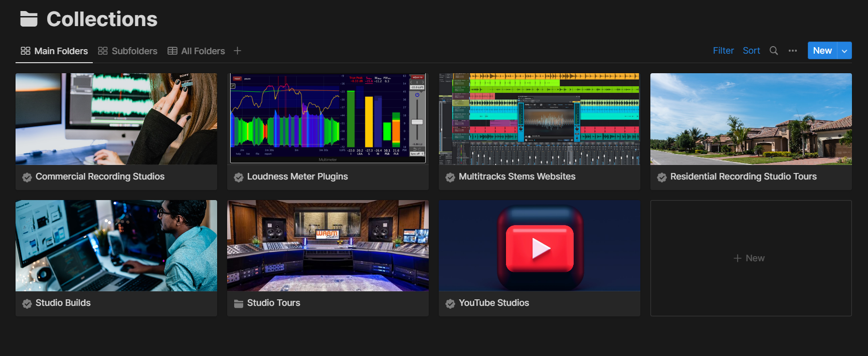Viewport: 868px width, 356px height.
Task: Click the badge icon beside Loudness Meter Plugins
Action: tap(239, 177)
